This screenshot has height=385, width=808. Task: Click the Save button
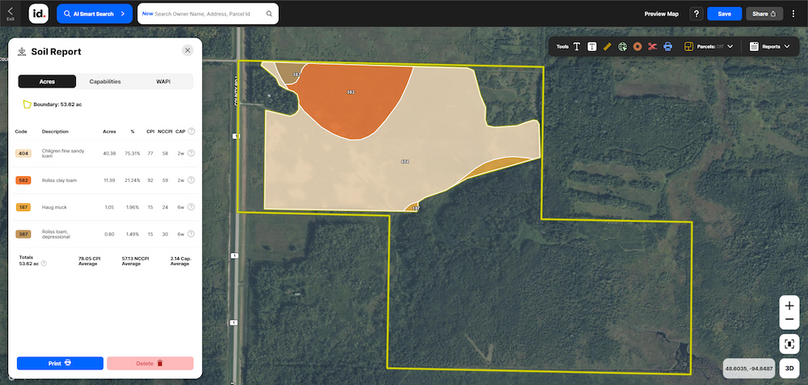(724, 14)
